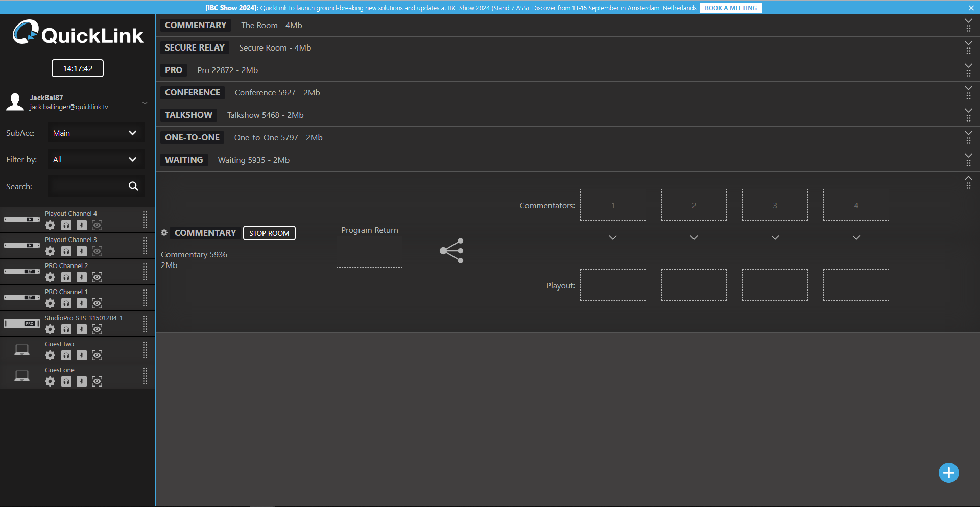This screenshot has width=980, height=507.
Task: Click the drag handle for Playout Channel 3
Action: (145, 246)
